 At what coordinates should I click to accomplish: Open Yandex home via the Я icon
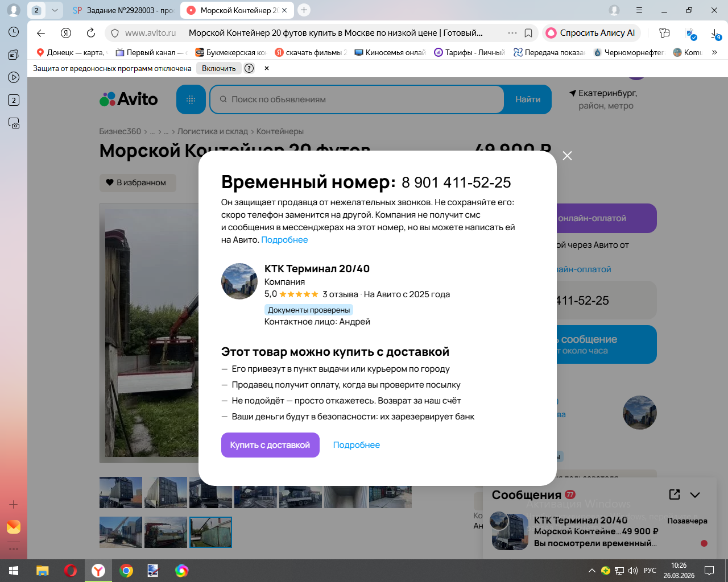(x=66, y=33)
